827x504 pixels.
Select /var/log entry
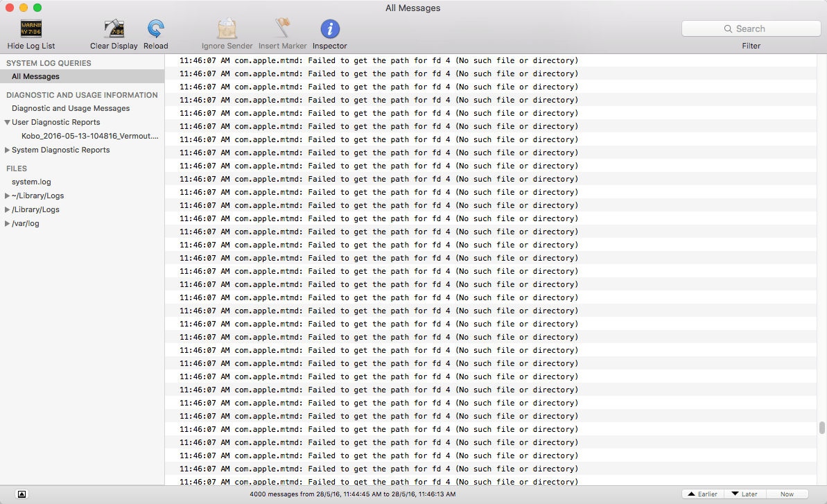pyautogui.click(x=26, y=223)
